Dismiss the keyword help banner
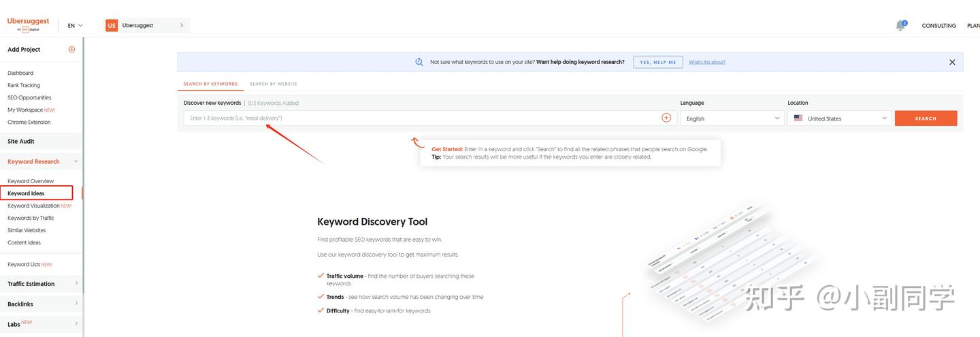The image size is (980, 337). coord(952,62)
